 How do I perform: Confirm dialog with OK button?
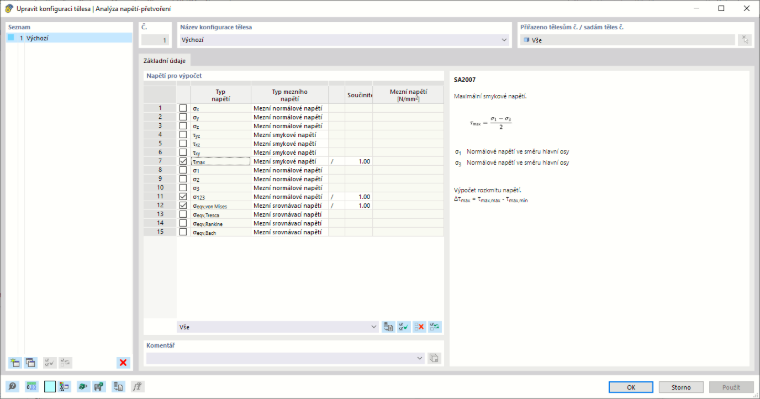click(631, 387)
